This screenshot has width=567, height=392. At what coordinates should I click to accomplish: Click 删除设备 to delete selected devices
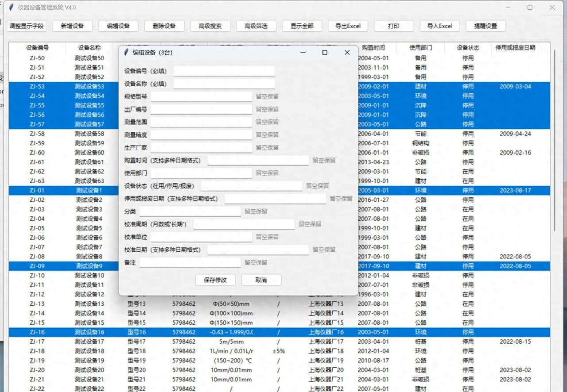click(164, 26)
